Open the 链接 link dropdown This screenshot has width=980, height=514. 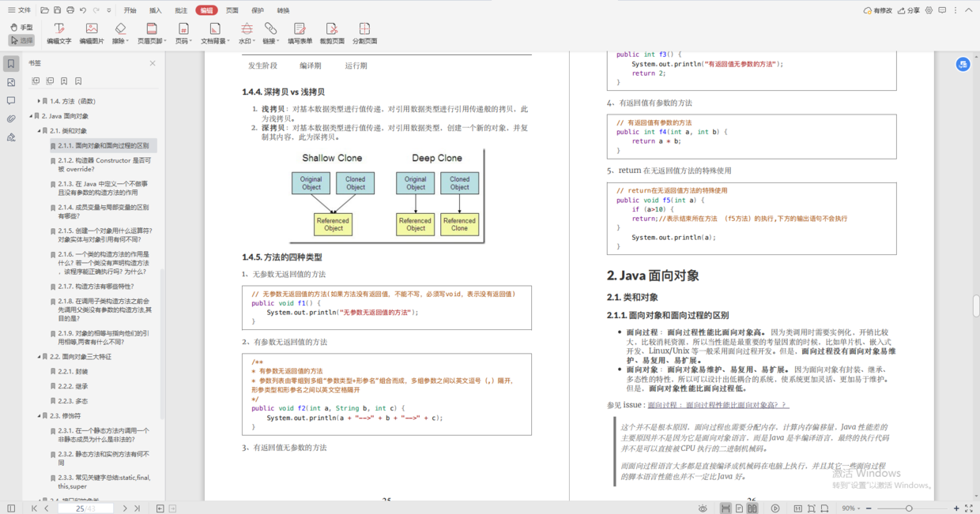pyautogui.click(x=270, y=33)
